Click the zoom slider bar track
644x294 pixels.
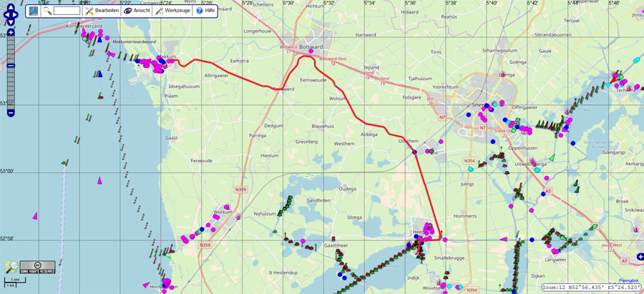point(11,86)
